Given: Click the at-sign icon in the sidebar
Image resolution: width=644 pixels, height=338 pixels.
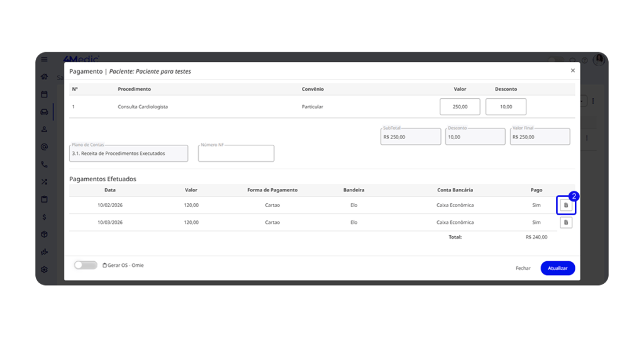Looking at the screenshot, I should [44, 147].
